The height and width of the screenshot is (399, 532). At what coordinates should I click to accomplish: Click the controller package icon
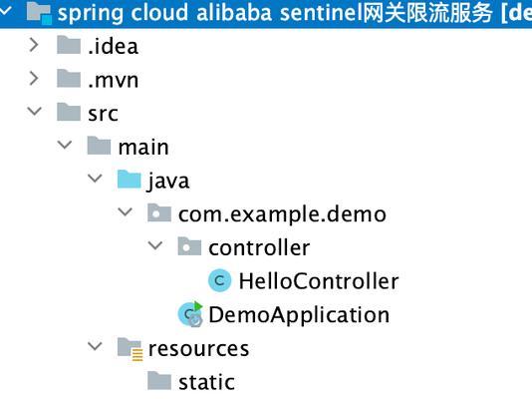(x=189, y=246)
